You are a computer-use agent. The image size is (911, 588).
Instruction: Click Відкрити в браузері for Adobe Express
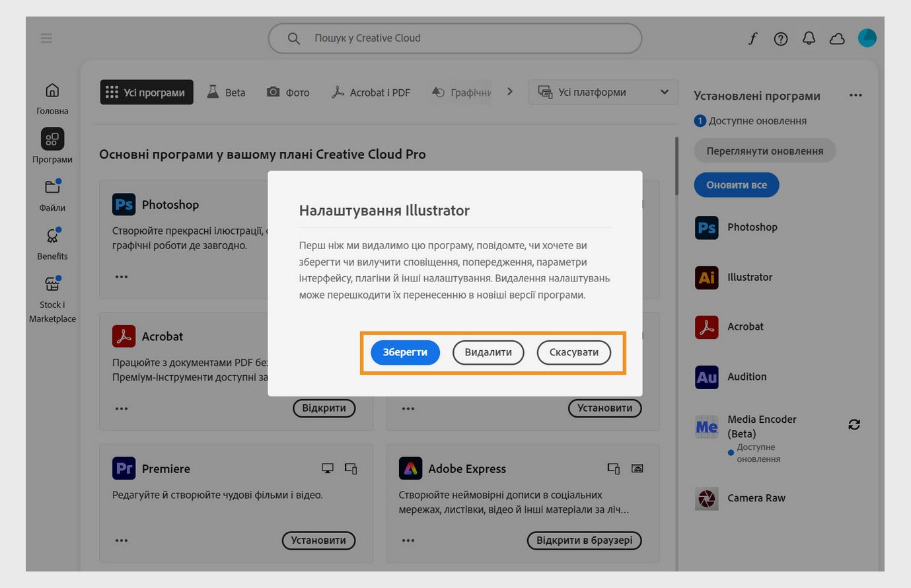click(584, 540)
